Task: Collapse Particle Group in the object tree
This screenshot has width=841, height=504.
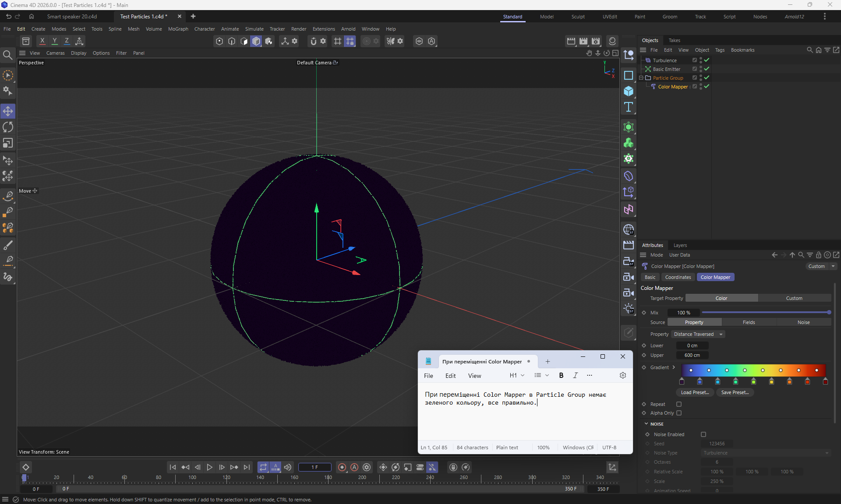Action: click(641, 78)
